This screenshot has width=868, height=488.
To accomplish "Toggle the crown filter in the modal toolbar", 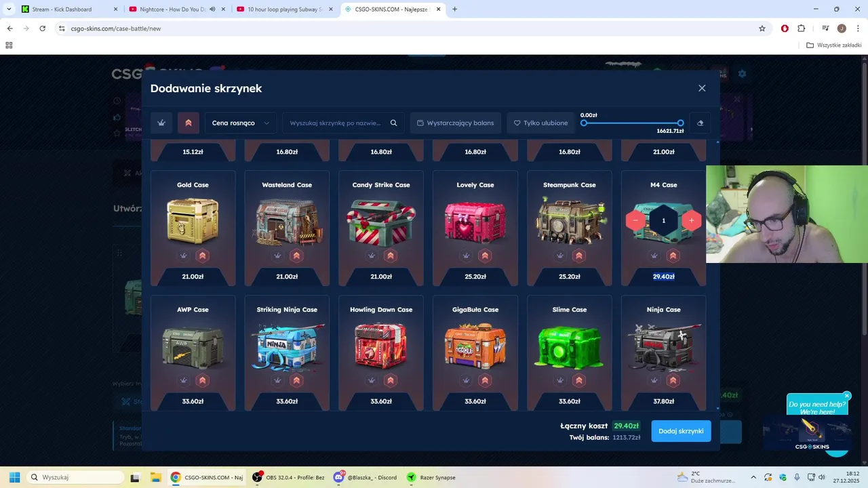I will point(161,123).
